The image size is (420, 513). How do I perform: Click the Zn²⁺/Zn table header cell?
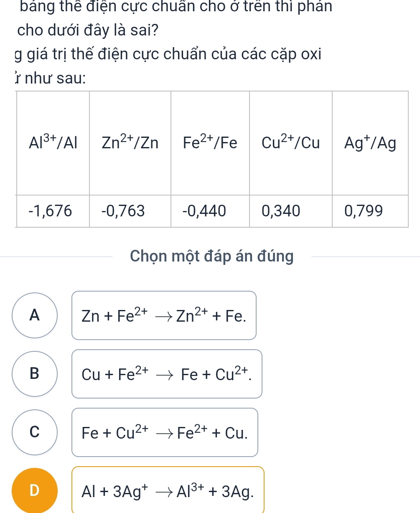[130, 143]
